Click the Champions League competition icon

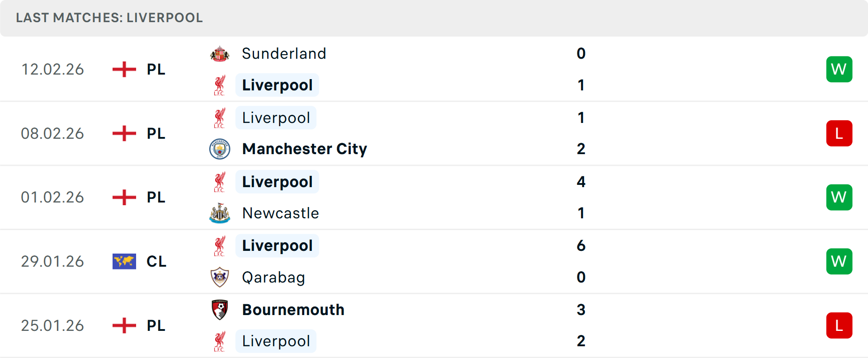coord(124,261)
